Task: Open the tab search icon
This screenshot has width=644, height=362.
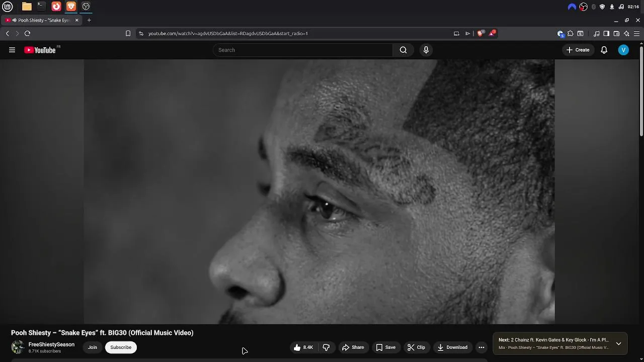Action: point(581,34)
